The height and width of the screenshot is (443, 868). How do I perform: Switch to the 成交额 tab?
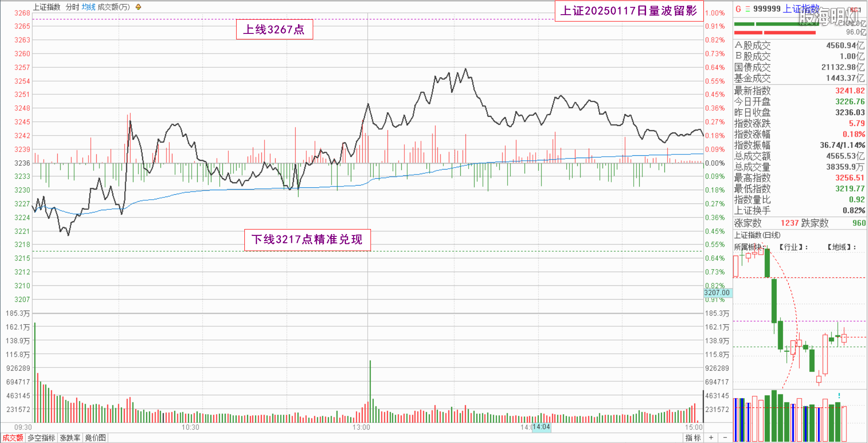[x=13, y=438]
